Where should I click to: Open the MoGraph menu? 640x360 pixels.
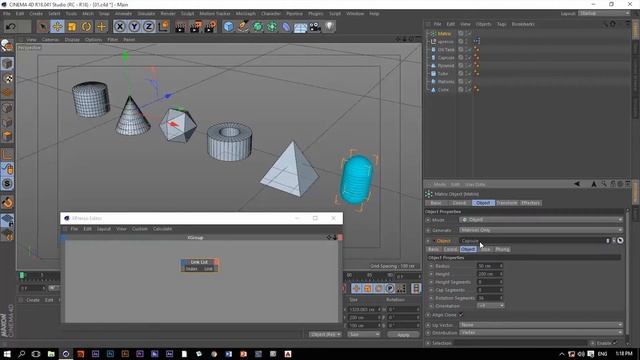(x=246, y=13)
